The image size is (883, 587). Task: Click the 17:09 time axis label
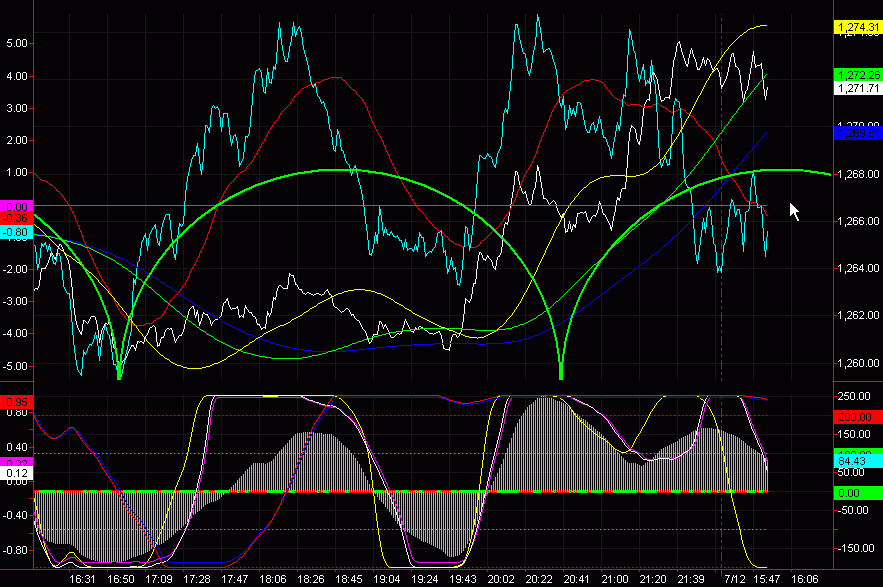coord(159,579)
